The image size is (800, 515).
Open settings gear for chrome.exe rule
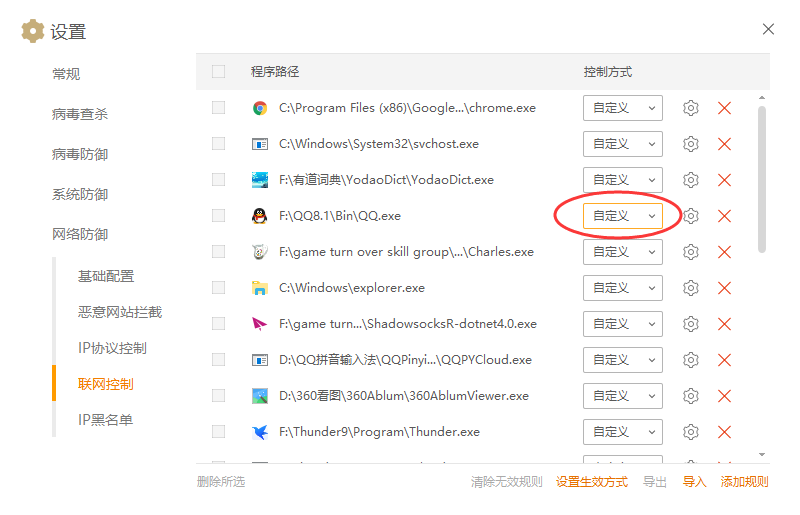click(x=690, y=108)
